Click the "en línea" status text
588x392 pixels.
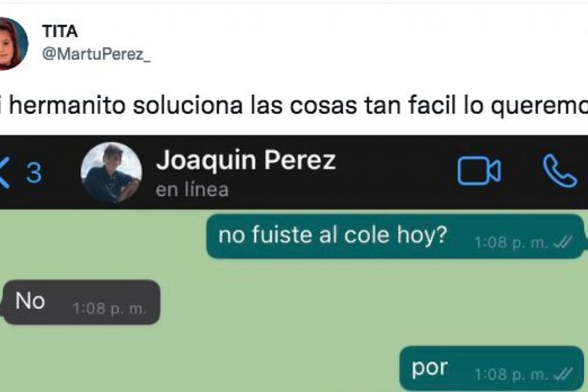[192, 189]
